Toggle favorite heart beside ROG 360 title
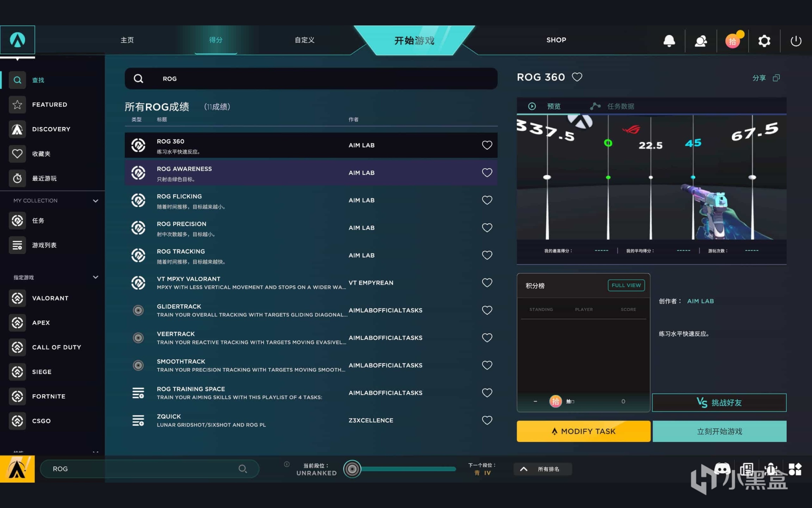Image resolution: width=812 pixels, height=508 pixels. point(577,77)
